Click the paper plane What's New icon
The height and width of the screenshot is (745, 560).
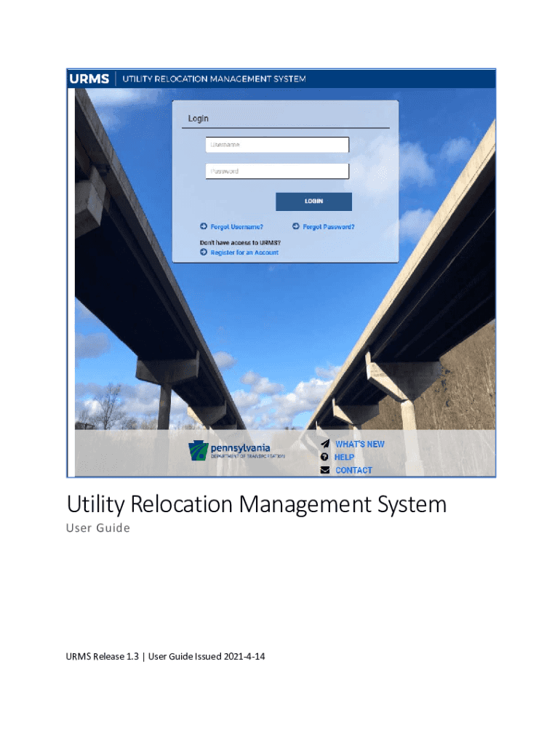pyautogui.click(x=325, y=443)
